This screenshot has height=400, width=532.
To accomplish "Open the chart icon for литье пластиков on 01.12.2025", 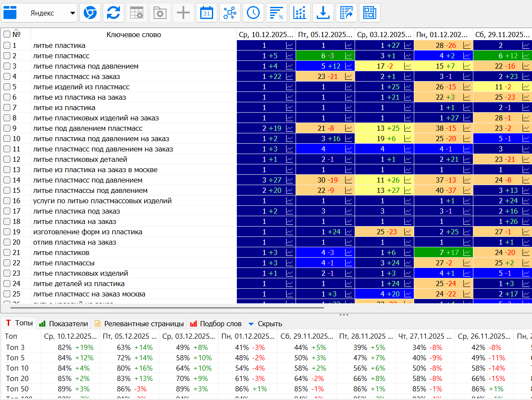I will 467,252.
